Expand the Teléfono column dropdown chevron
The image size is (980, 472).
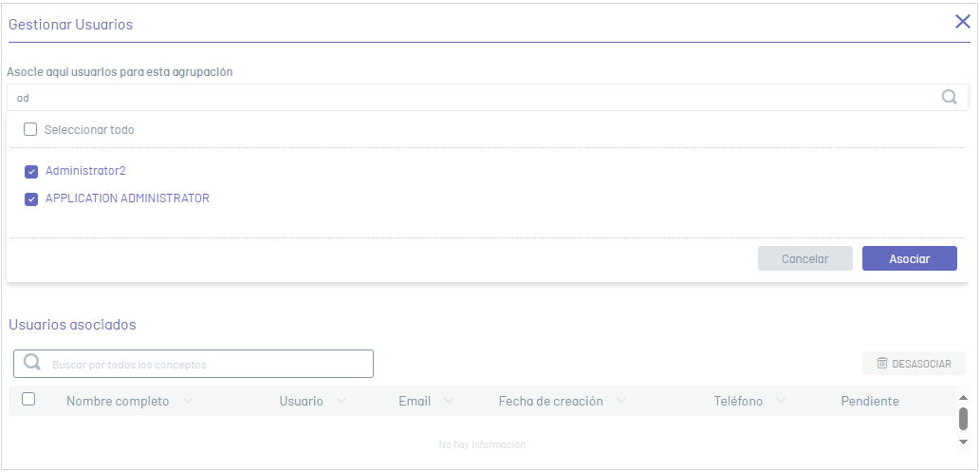tap(781, 401)
